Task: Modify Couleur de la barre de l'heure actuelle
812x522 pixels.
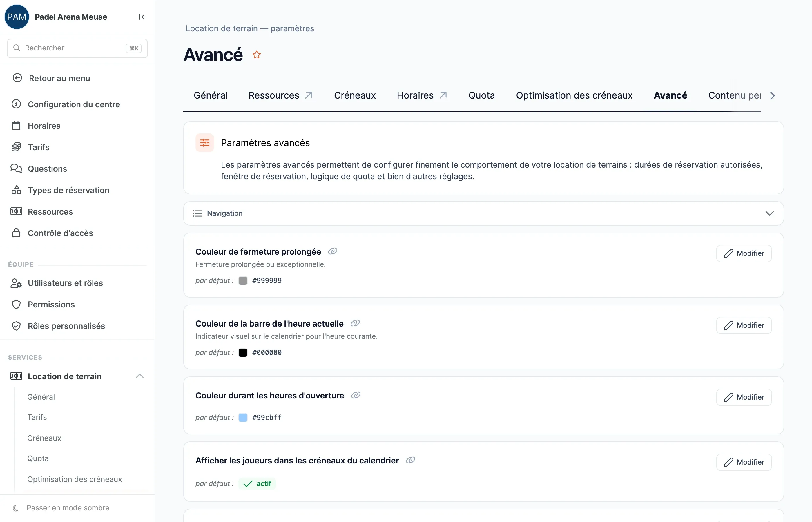Action: [744, 325]
